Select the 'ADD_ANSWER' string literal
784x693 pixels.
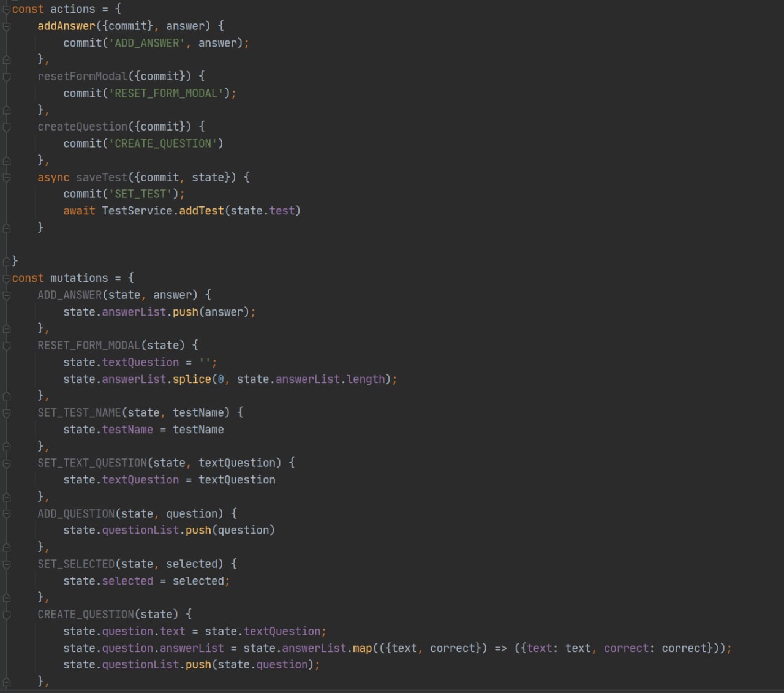(x=147, y=43)
